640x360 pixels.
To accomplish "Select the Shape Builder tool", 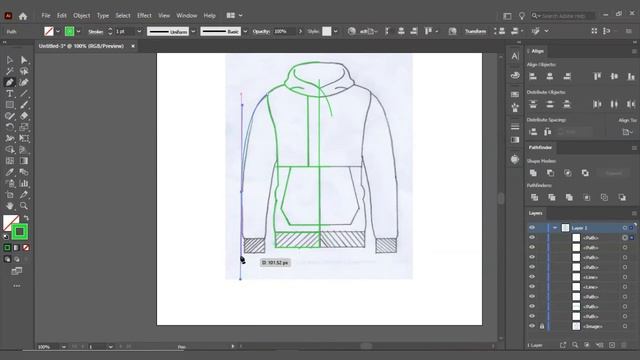I will click(9, 149).
